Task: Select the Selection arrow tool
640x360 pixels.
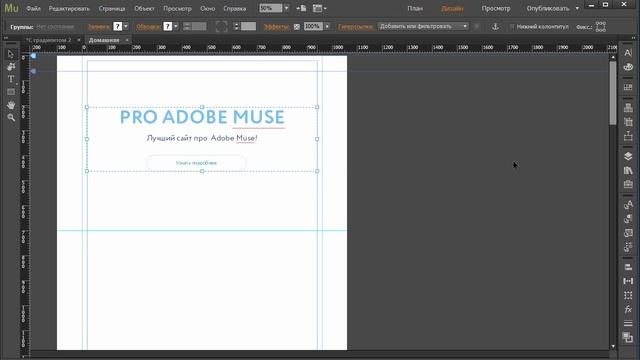Action: coord(11,54)
